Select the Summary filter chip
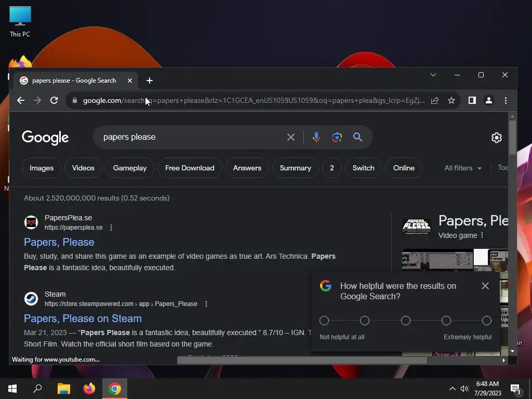This screenshot has height=399, width=532. pyautogui.click(x=295, y=168)
